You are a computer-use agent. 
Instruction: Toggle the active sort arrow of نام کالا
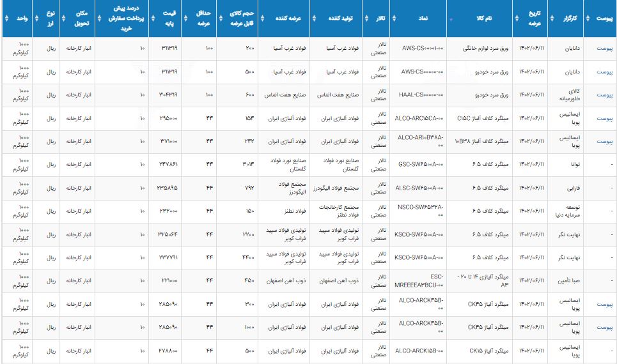[451, 19]
